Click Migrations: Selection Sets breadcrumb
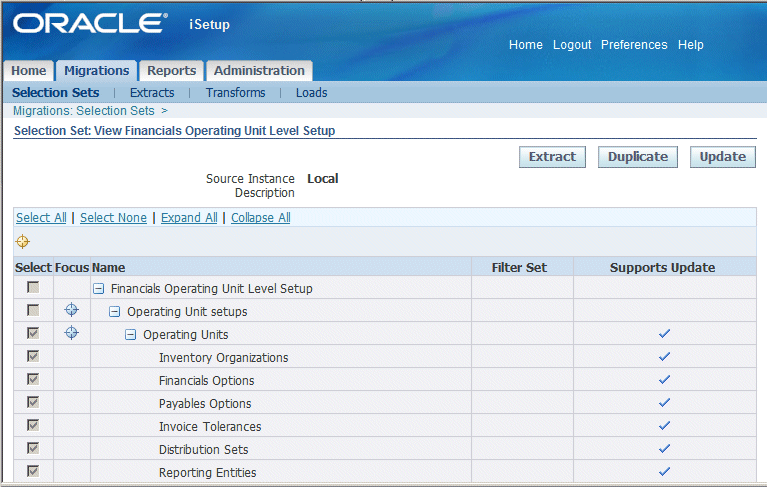 pyautogui.click(x=84, y=111)
